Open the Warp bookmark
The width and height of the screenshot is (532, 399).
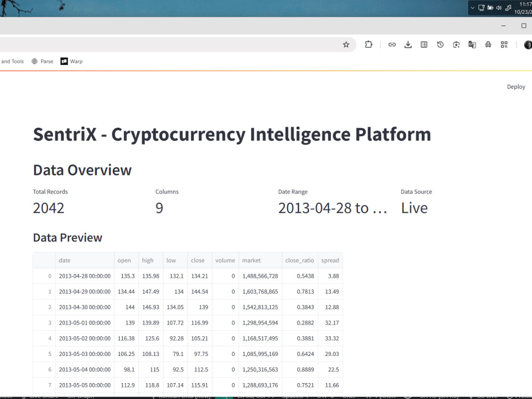click(72, 61)
